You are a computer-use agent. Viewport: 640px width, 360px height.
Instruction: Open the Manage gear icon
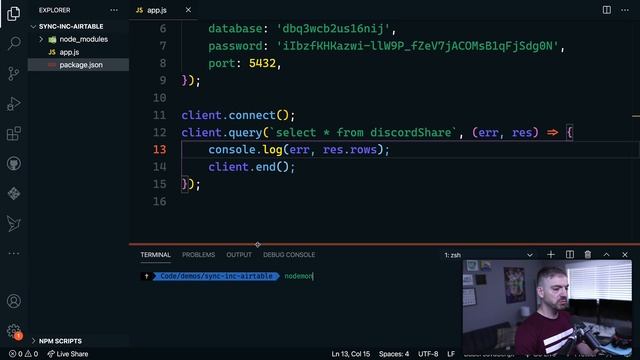[x=13, y=331]
